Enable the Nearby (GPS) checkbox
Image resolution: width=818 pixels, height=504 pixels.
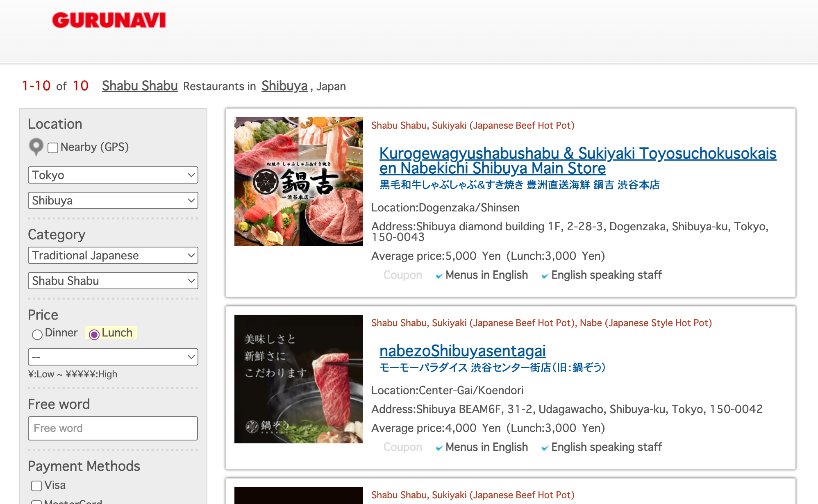pos(52,148)
